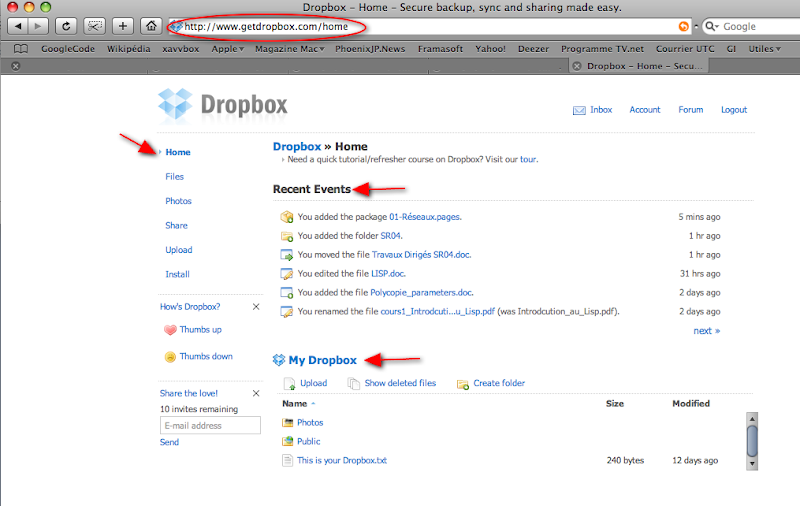Sort file list by Name column
The height and width of the screenshot is (506, 800).
tap(295, 403)
